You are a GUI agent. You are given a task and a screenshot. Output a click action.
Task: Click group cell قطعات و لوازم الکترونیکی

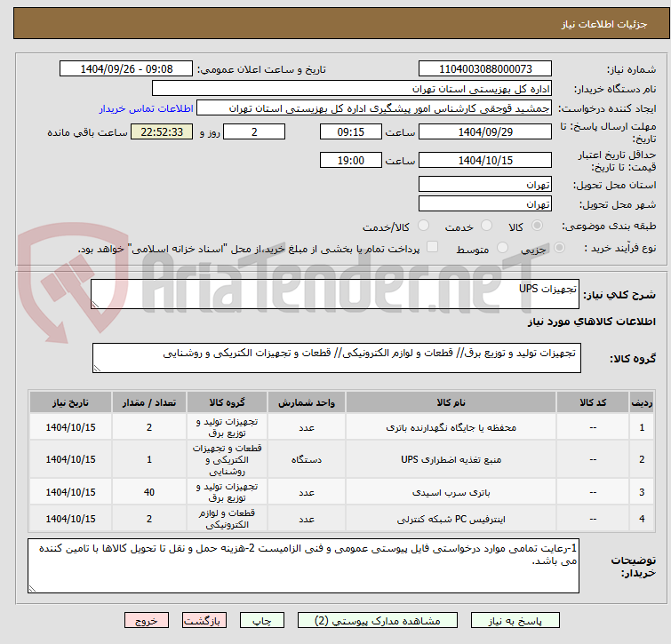click(x=227, y=519)
